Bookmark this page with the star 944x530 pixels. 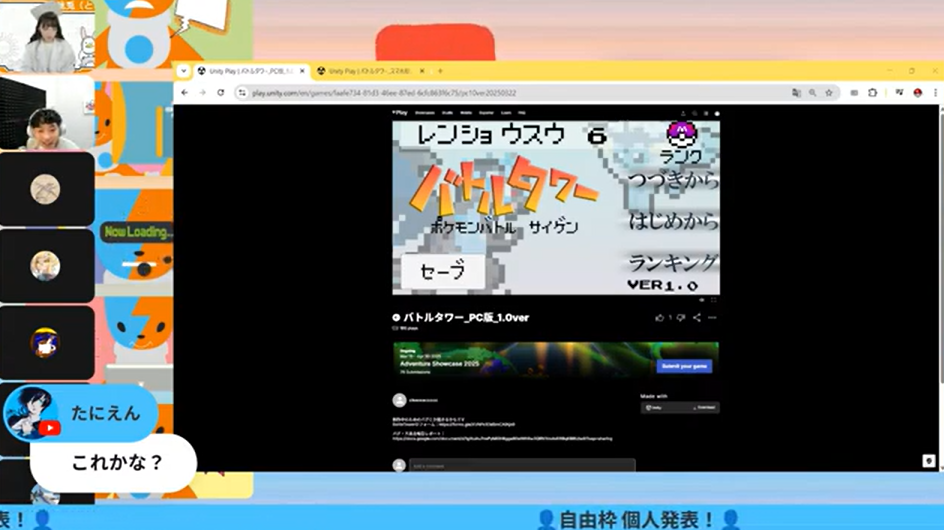(829, 93)
